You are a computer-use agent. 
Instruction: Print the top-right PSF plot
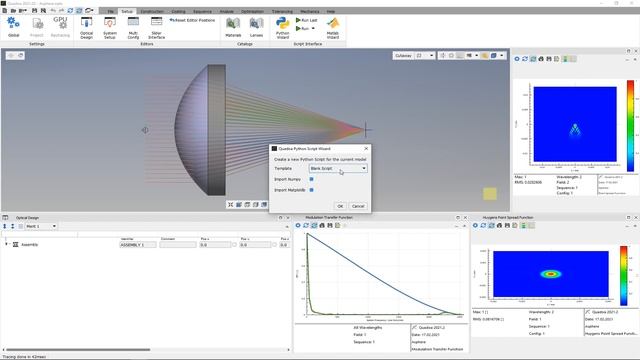[x=541, y=59]
